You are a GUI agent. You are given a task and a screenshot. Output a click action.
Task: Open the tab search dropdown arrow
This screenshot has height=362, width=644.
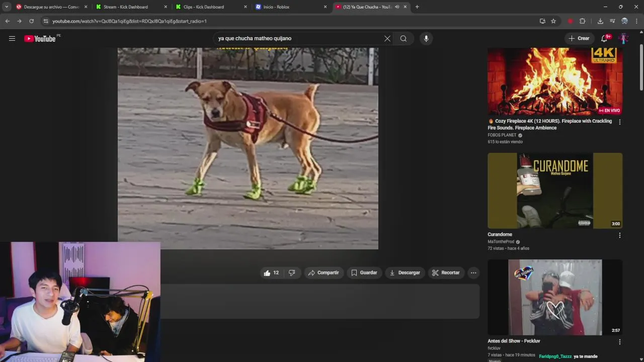click(x=7, y=7)
